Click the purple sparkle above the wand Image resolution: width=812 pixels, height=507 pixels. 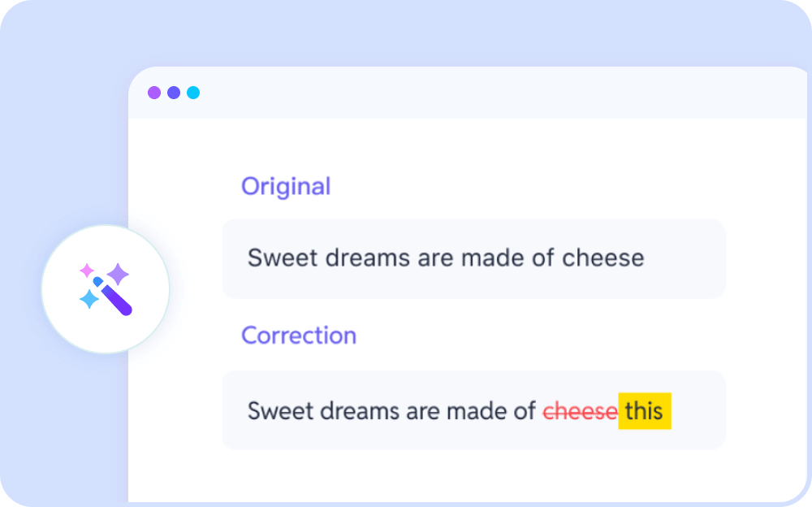119,274
